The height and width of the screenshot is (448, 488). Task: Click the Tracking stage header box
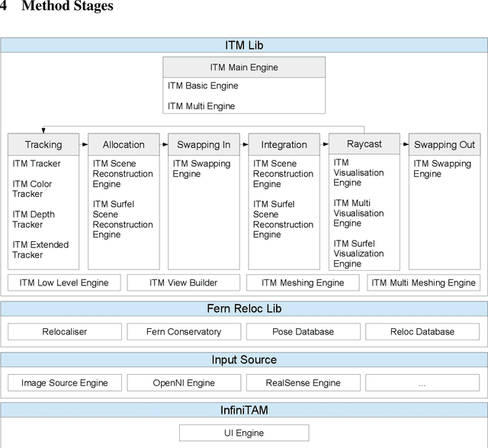coord(43,144)
